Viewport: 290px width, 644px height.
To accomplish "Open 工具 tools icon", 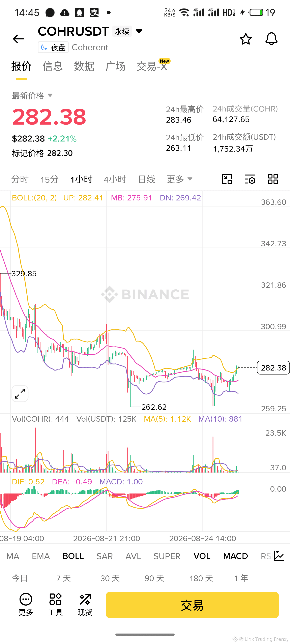I will click(x=55, y=605).
